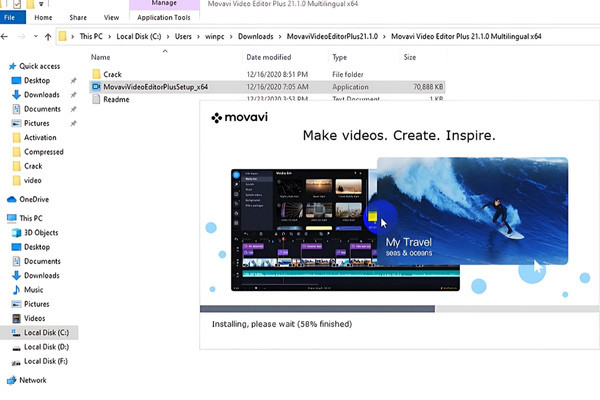
Task: Select Local Disk (C:) in sidebar
Action: [x=39, y=333]
